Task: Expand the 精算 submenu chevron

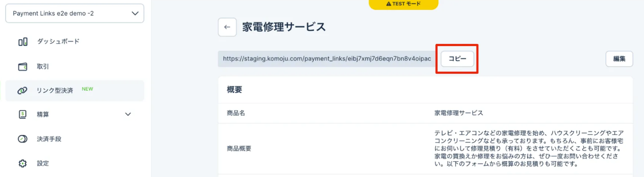Action: pos(128,114)
